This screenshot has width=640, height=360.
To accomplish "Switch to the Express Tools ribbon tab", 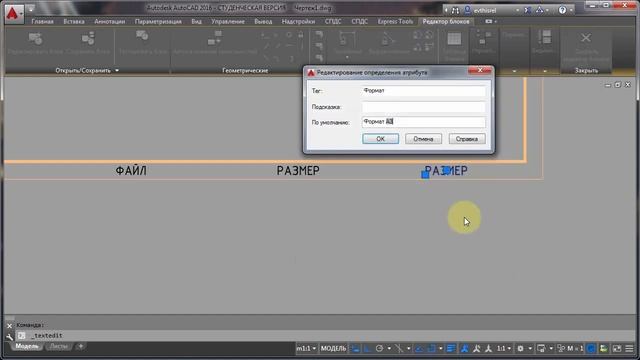I will pos(395,22).
